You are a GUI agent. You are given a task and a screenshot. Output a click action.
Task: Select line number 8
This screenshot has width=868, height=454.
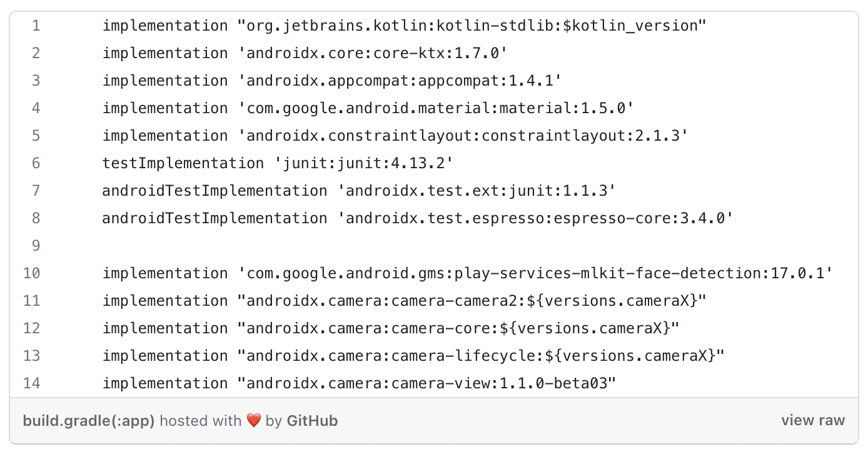click(36, 218)
